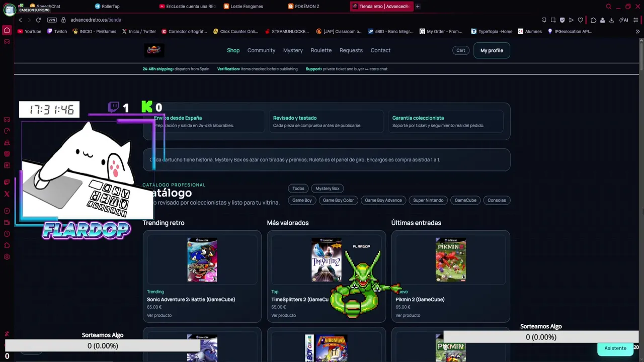Open sidebar settings gear icon
This screenshot has height=362, width=644.
(x=7, y=257)
